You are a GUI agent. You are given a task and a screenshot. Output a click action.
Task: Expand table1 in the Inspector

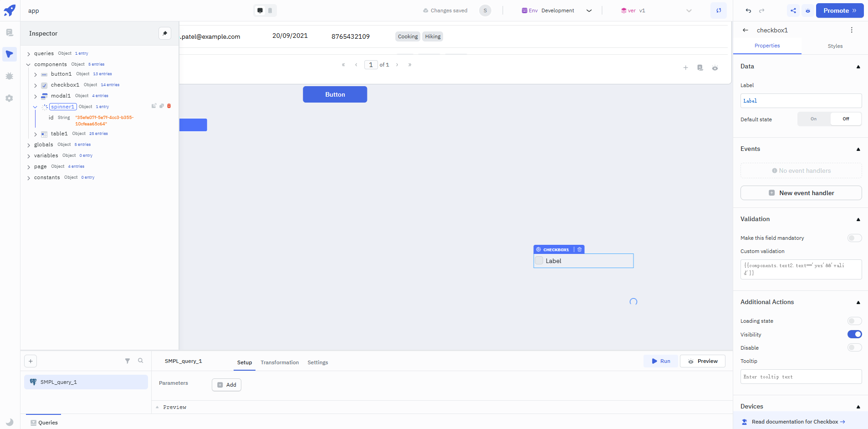point(36,134)
